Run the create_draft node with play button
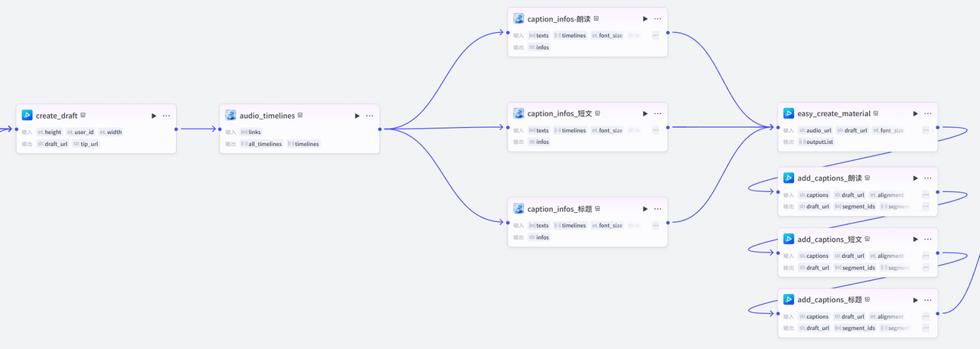The image size is (980, 349). [x=154, y=116]
